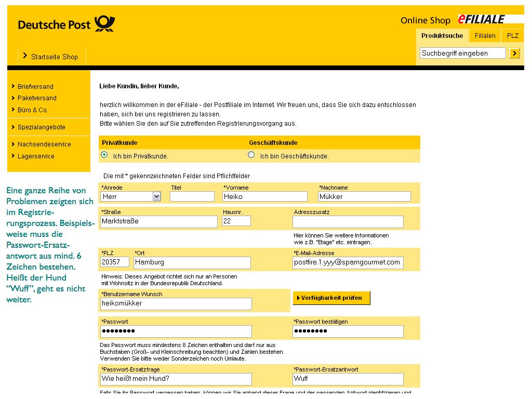Click the Deutsche Post horn logo
This screenshot has width=532, height=399.
pos(104,24)
